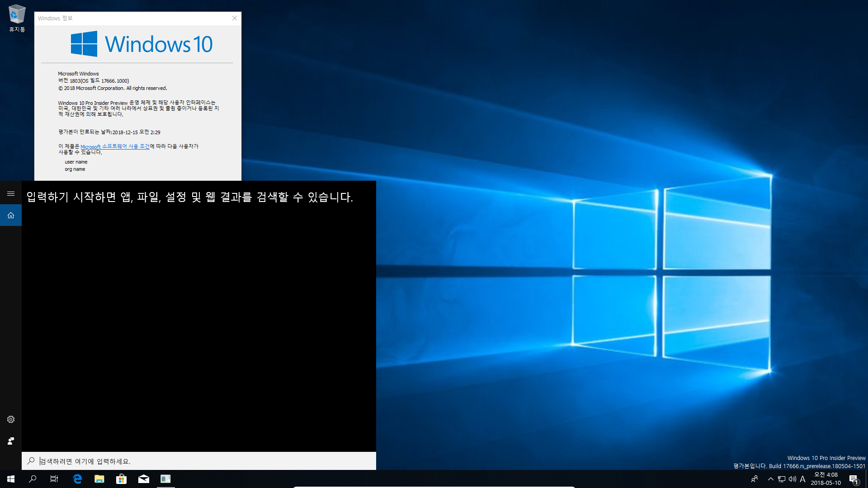
Task: Select the winver app on taskbar
Action: pos(166,479)
